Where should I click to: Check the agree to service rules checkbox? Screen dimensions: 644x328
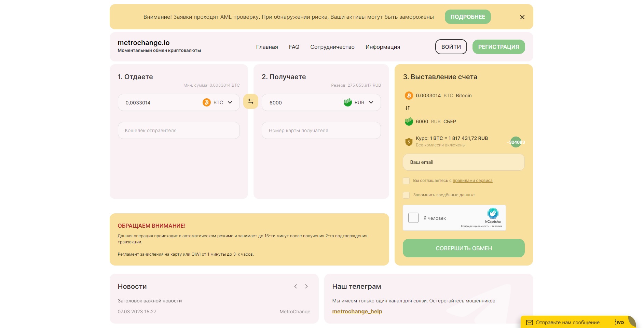click(406, 181)
